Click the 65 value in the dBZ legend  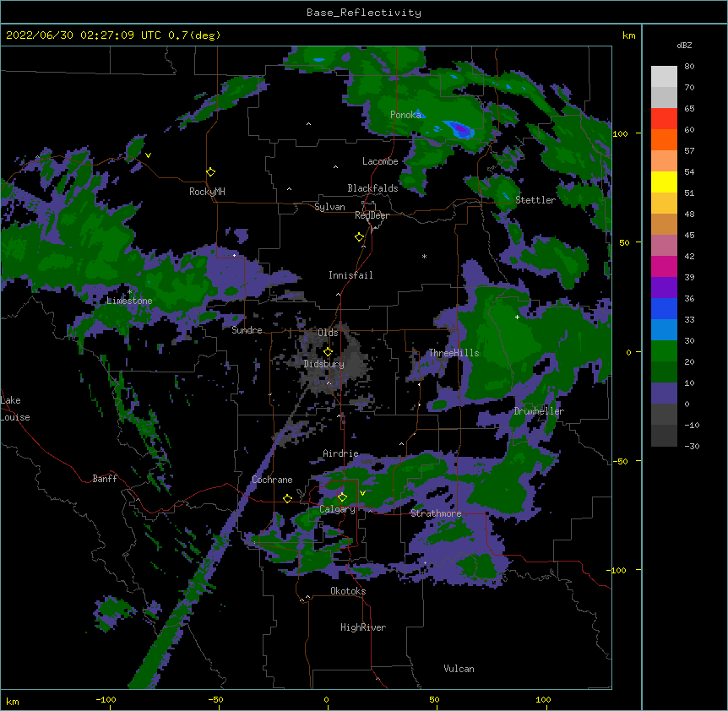[689, 109]
